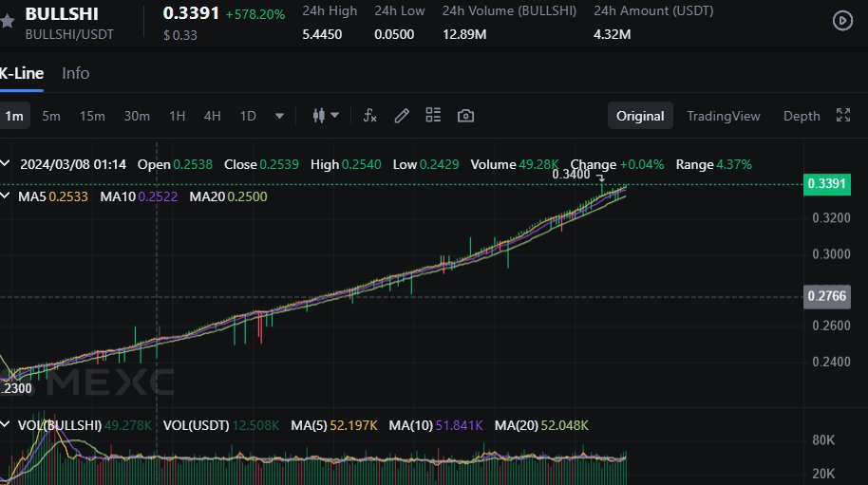868x485 pixels.
Task: Switch to TradingView chart view
Action: (x=723, y=116)
